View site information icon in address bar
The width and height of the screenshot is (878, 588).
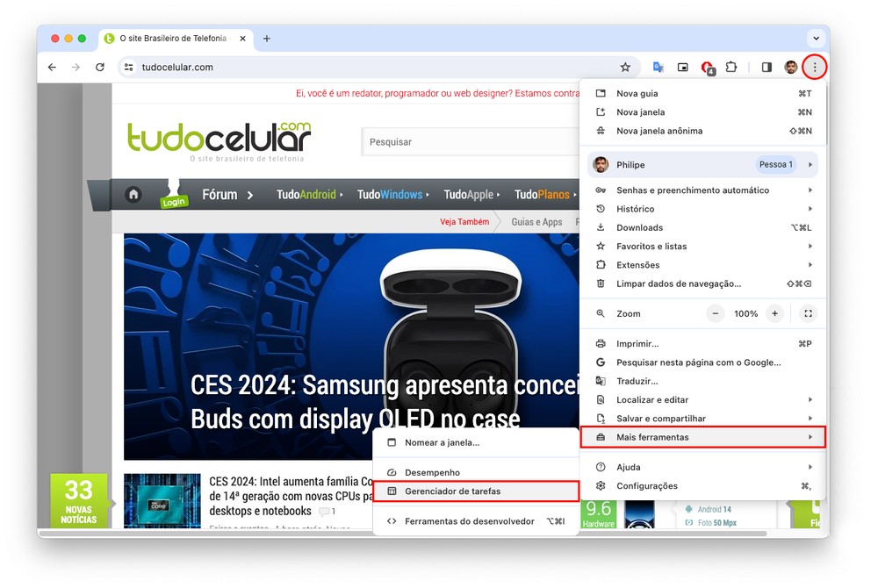tap(129, 67)
